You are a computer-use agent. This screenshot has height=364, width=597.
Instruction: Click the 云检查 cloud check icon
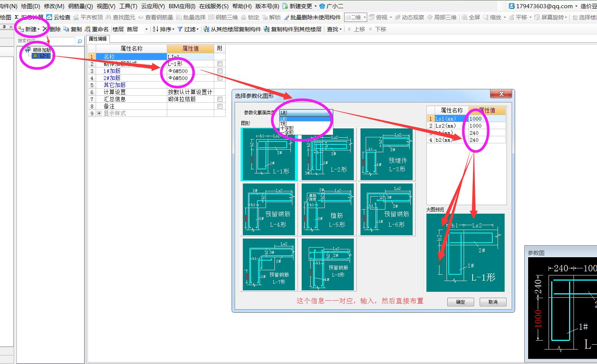tap(49, 17)
